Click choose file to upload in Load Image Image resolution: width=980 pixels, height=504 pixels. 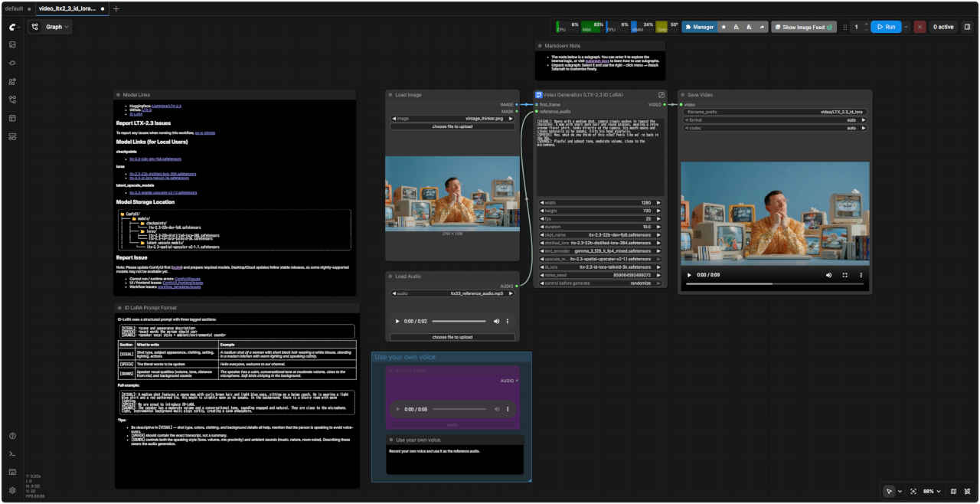452,126
